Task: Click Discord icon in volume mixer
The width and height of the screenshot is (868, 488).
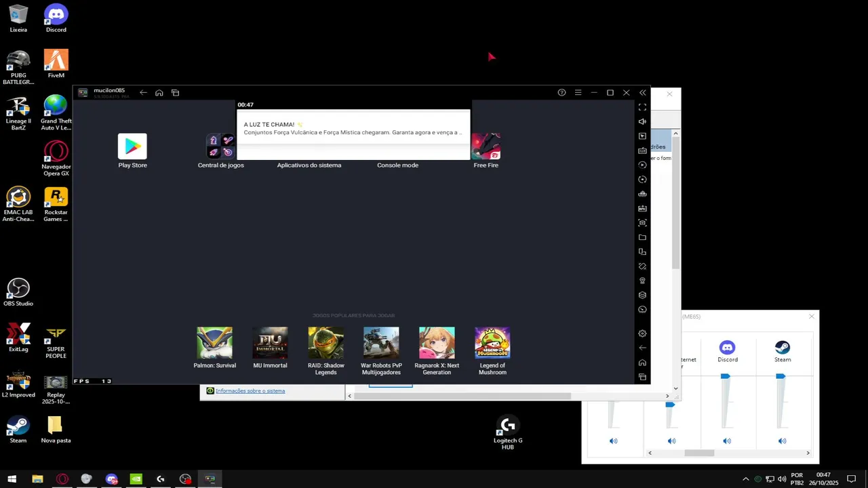Action: 727,347
